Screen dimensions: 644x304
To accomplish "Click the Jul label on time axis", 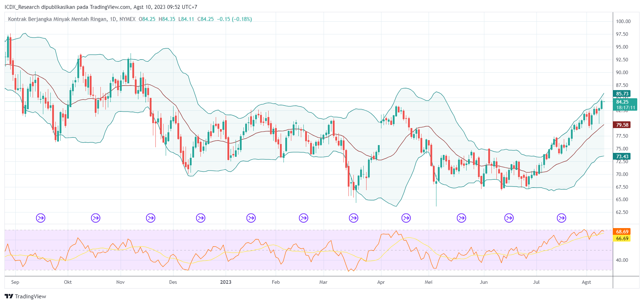I will [536, 282].
